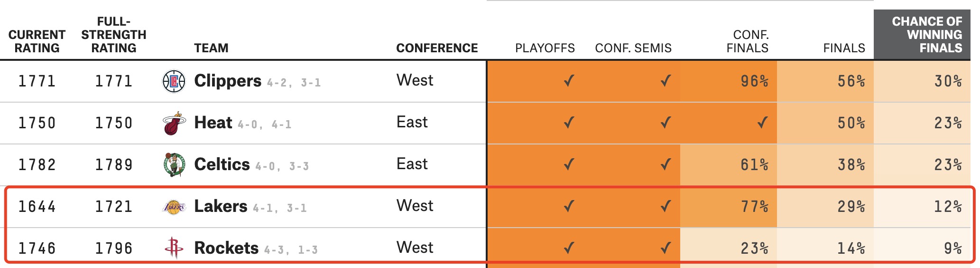Click the Celtics leprechaun logo

pyautogui.click(x=174, y=165)
